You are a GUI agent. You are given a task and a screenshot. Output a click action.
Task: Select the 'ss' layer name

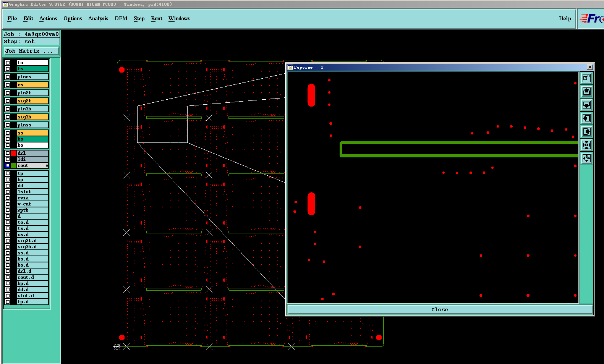click(33, 133)
